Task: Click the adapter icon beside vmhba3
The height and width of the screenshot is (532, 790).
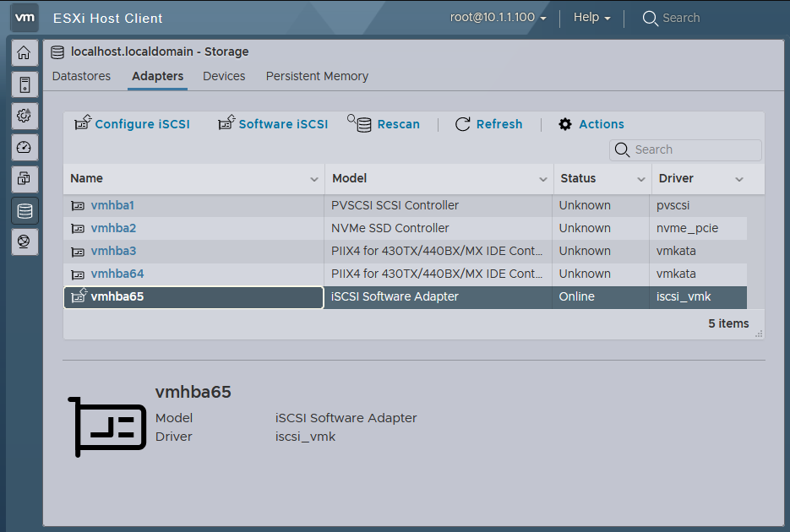Action: click(x=78, y=252)
